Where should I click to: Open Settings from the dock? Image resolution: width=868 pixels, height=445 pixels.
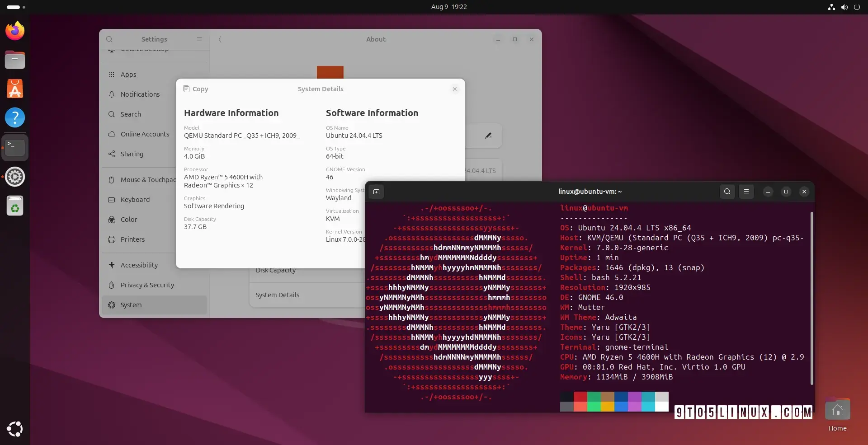coord(15,177)
